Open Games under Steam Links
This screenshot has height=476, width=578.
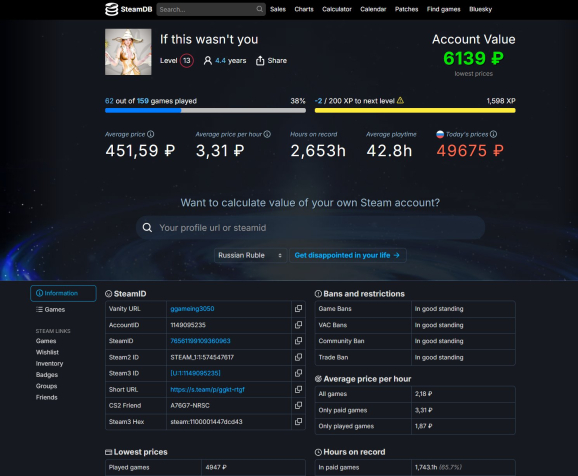tap(46, 341)
